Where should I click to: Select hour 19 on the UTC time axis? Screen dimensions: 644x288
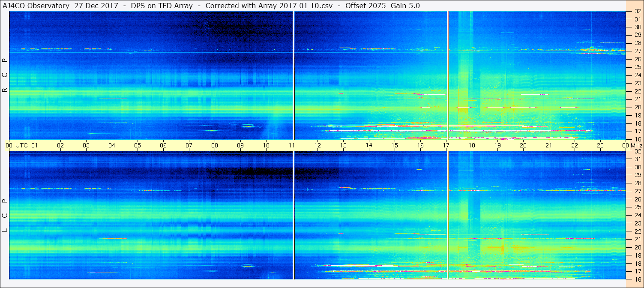[497, 145]
